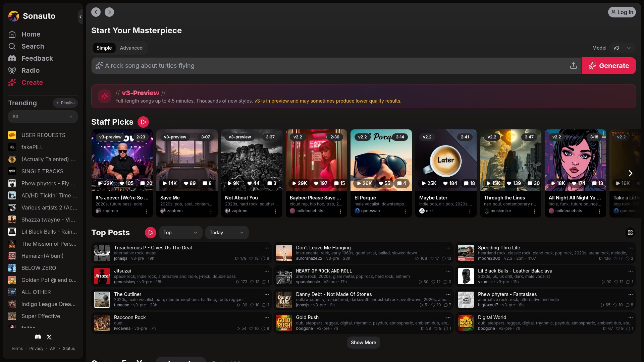Image resolution: width=644 pixels, height=362 pixels.
Task: Click Show More under Top Posts
Action: point(363,343)
